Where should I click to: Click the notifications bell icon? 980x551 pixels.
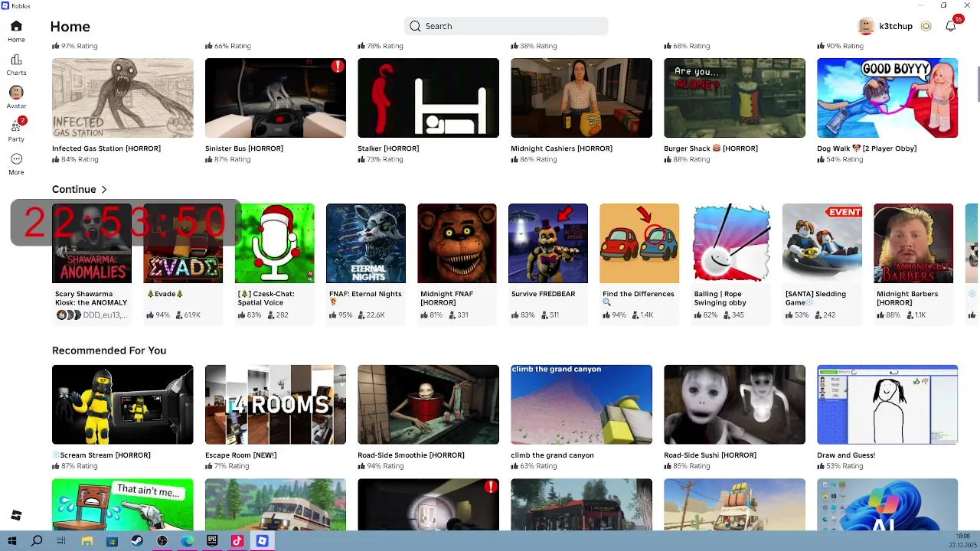(950, 26)
